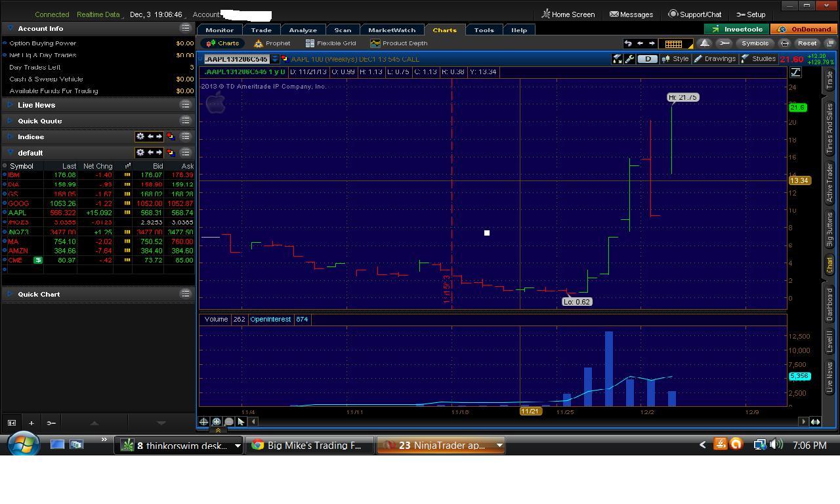This screenshot has width=840, height=504.
Task: Open Messages from the top bar
Action: pyautogui.click(x=631, y=14)
